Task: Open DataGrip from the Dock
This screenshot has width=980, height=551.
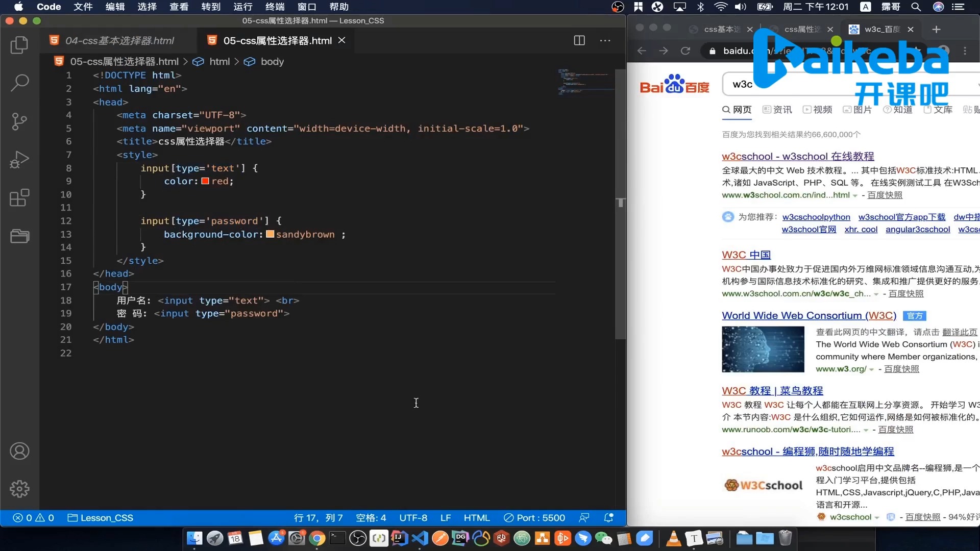Action: tap(460, 538)
